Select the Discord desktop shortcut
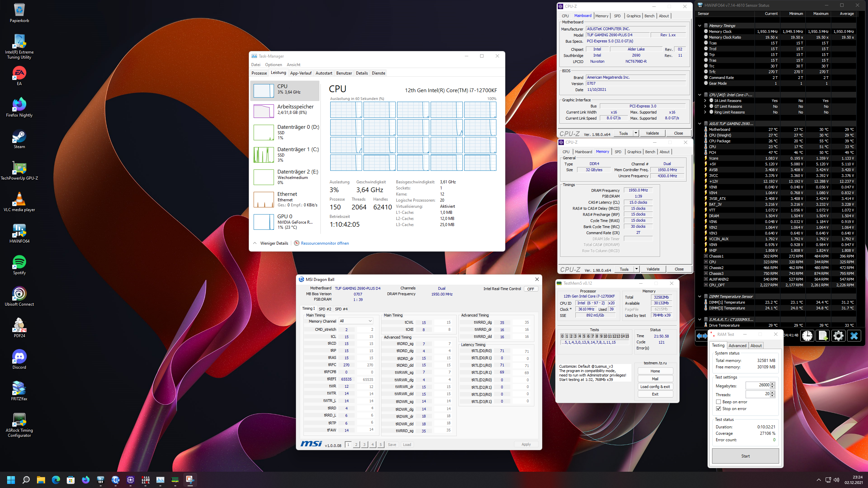Viewport: 868px width, 488px height. [x=19, y=360]
